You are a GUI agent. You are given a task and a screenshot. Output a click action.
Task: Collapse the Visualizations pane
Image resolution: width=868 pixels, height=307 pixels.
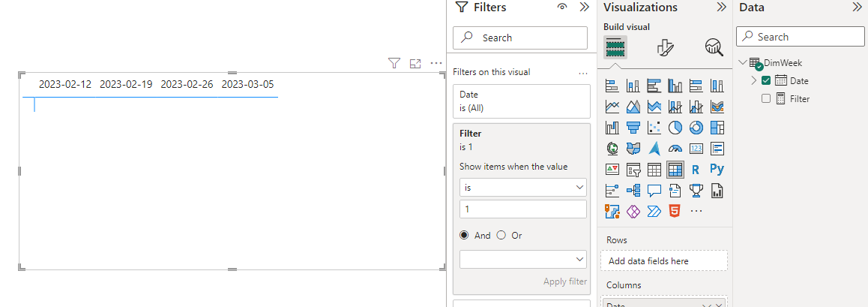click(721, 7)
